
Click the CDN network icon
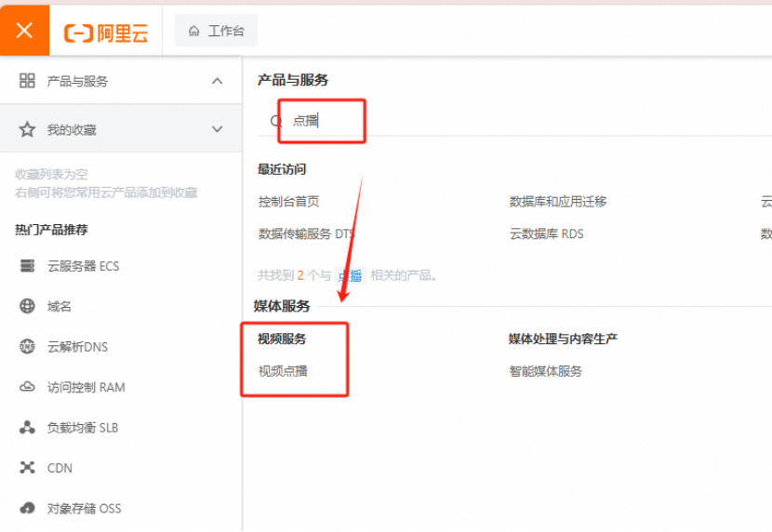pos(27,468)
